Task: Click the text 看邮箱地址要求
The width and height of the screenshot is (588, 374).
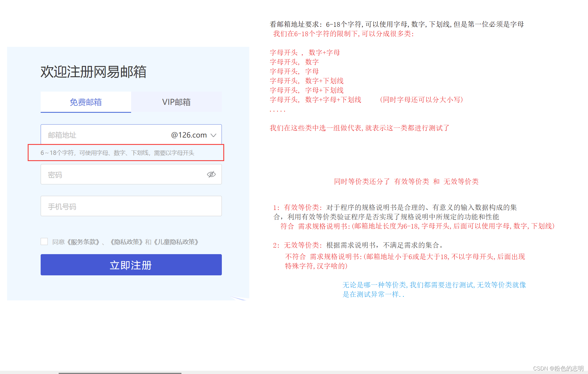Action: pos(296,24)
